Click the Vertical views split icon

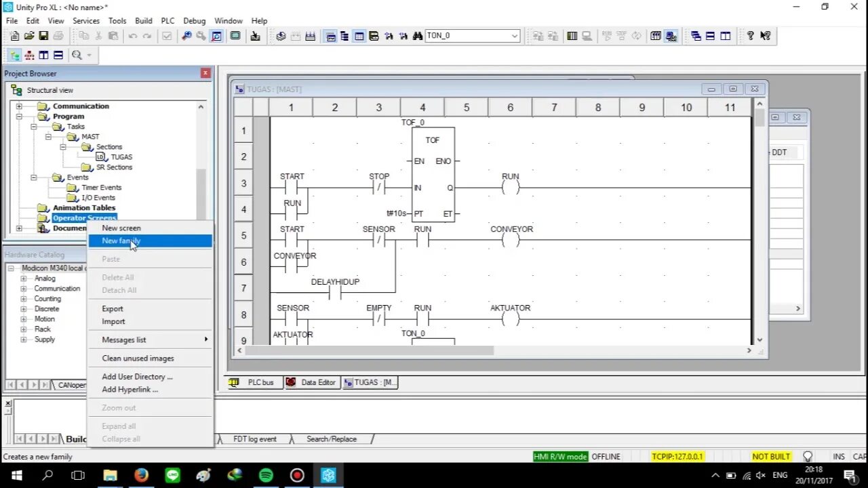coord(43,56)
